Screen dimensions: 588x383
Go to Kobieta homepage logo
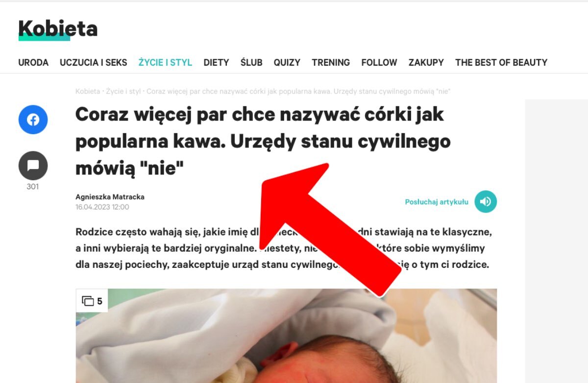tap(58, 29)
